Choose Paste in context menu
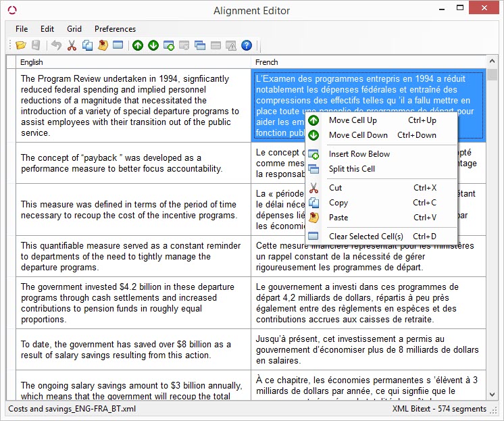The width and height of the screenshot is (504, 421). pos(381,218)
